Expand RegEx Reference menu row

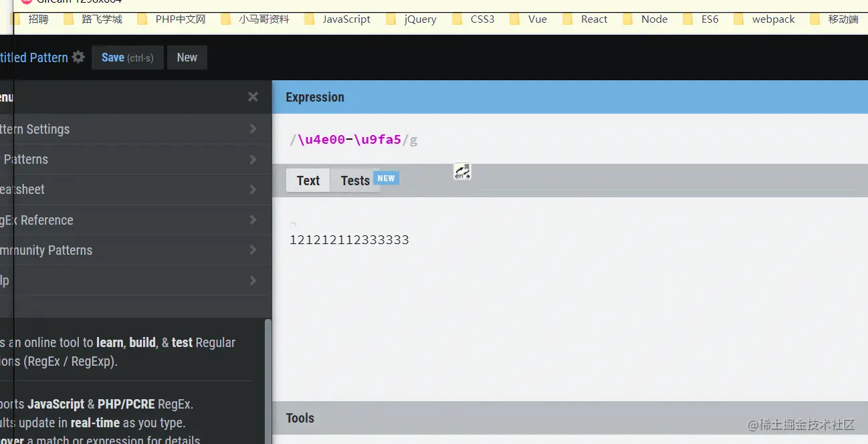coord(136,220)
